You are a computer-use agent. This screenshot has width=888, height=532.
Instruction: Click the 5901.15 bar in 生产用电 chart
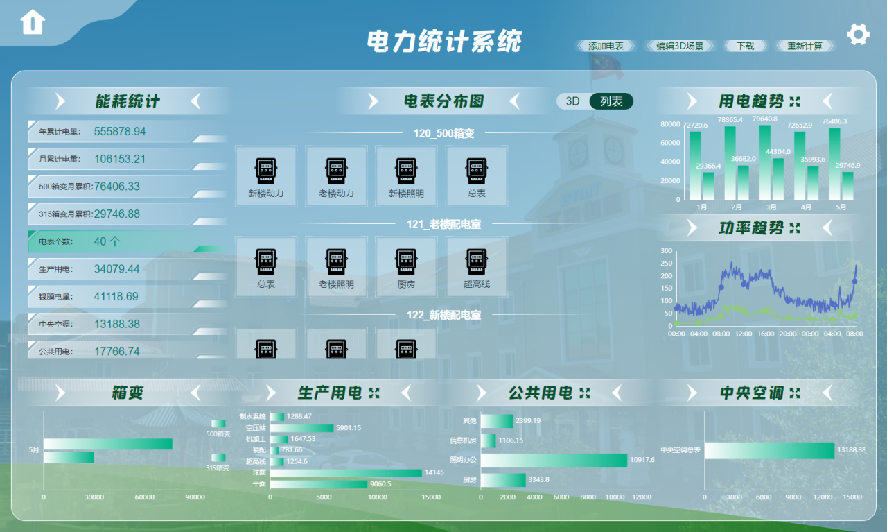302,428
